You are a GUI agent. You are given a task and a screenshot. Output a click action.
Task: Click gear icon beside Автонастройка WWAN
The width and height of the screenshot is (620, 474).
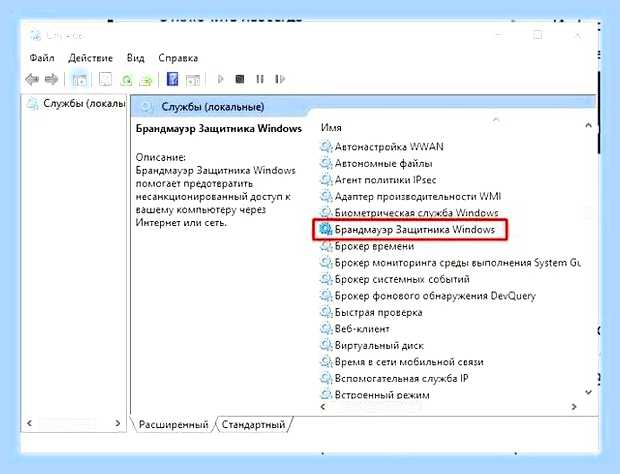pyautogui.click(x=326, y=147)
